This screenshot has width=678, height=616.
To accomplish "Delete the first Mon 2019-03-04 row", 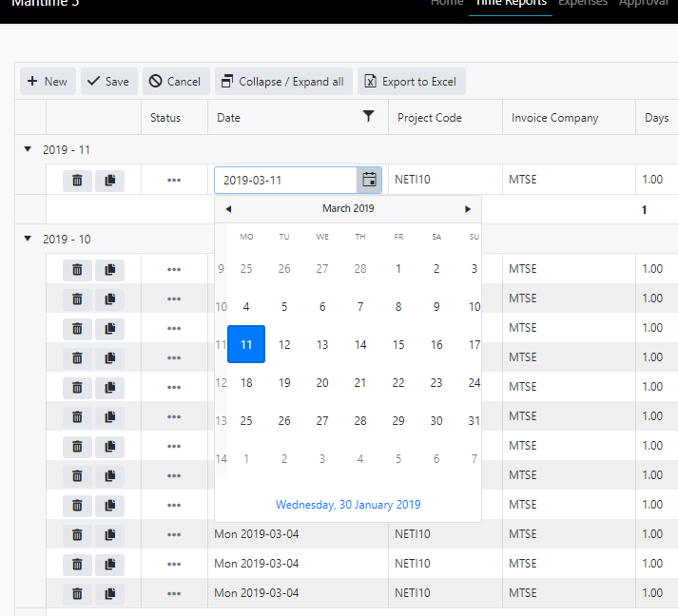I will [77, 535].
